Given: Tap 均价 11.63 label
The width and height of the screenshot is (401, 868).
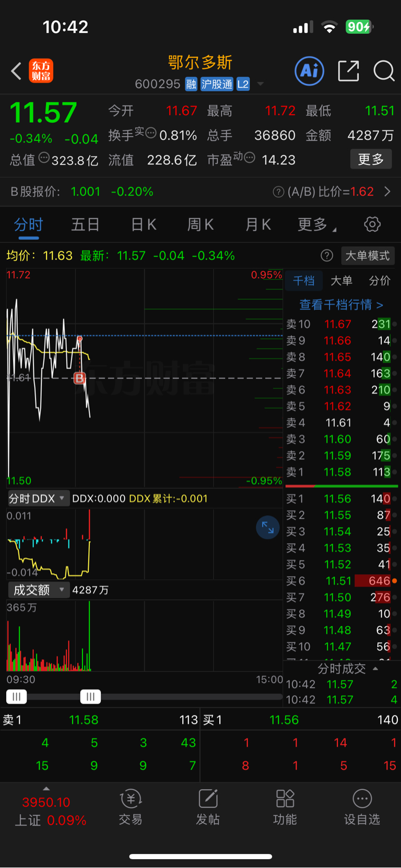Looking at the screenshot, I should point(39,256).
